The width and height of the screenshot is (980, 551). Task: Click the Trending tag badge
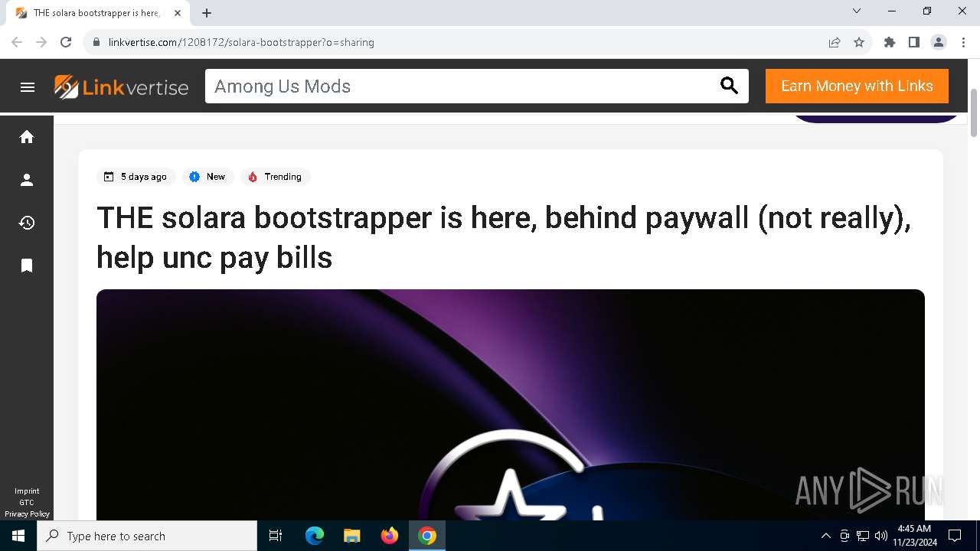[275, 177]
